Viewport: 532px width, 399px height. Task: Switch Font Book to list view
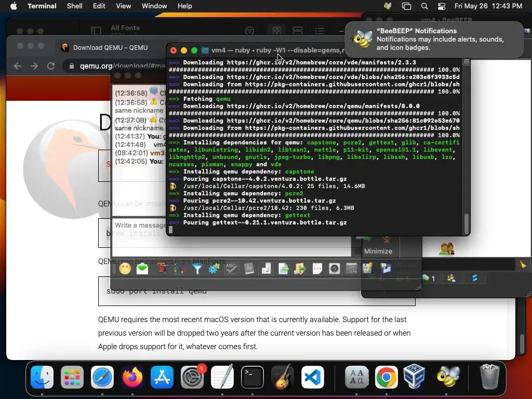(320, 31)
